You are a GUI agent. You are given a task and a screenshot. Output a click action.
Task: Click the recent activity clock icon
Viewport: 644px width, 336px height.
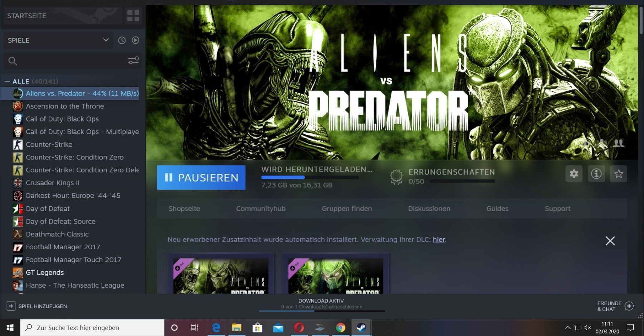point(122,40)
